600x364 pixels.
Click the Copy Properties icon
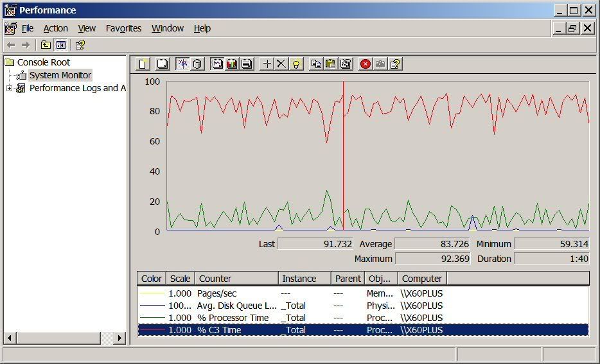click(x=316, y=64)
